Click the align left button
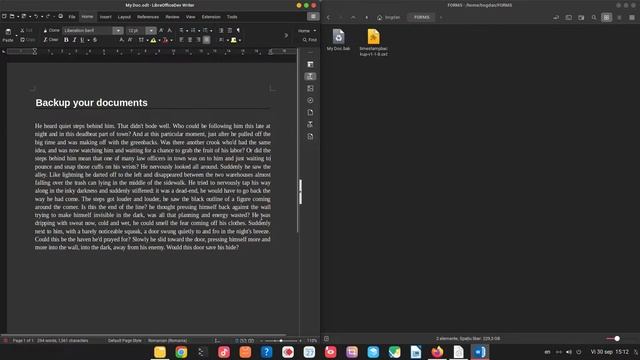This screenshot has height=360, width=640. pos(182,40)
